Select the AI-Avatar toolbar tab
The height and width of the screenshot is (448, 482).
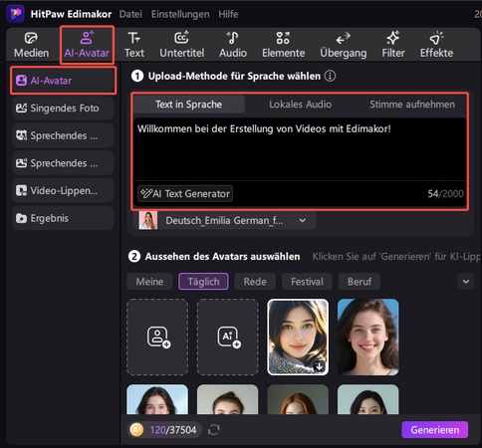point(87,46)
